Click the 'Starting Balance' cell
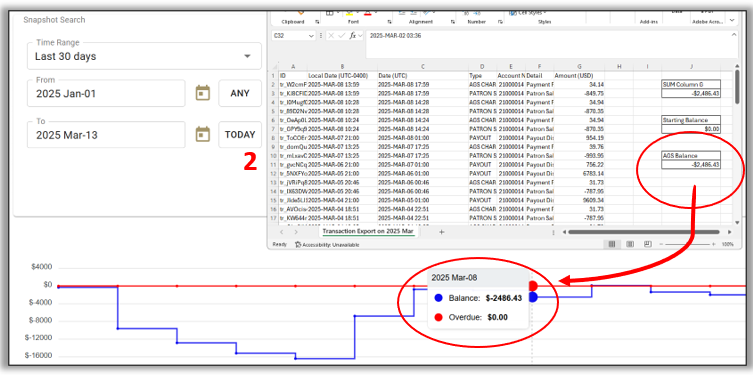 (691, 120)
